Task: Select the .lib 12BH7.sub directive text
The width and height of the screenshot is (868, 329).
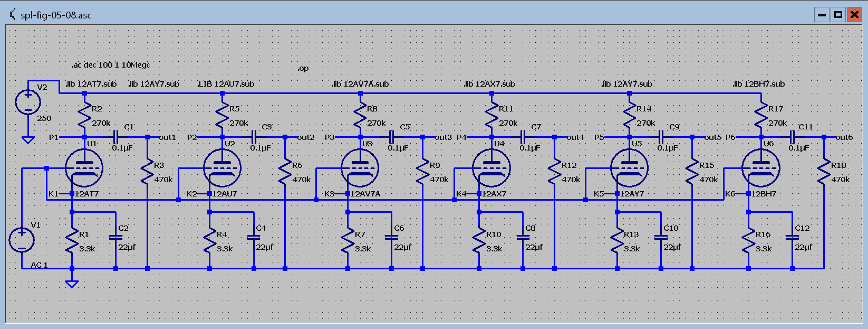Action: (758, 84)
